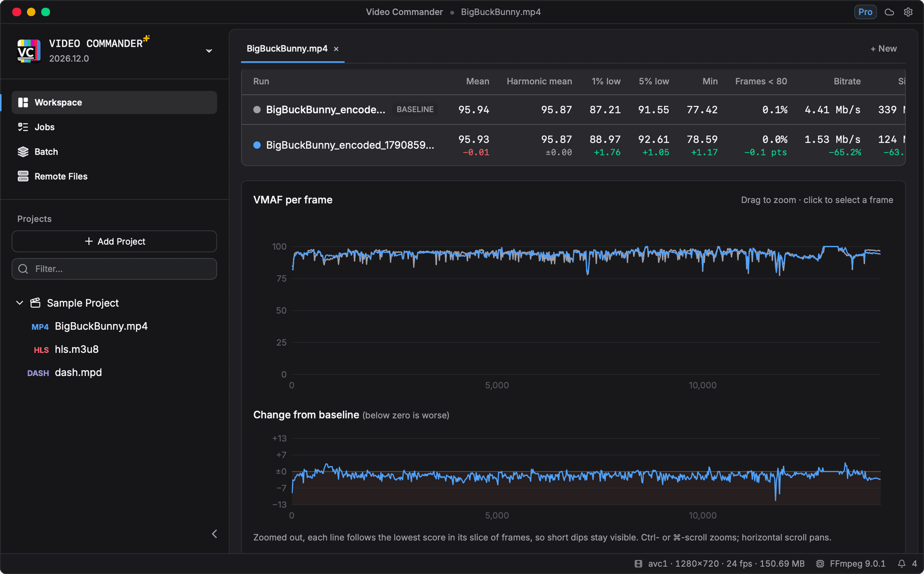Click the cloud sync icon
This screenshot has height=574, width=924.
tap(889, 12)
